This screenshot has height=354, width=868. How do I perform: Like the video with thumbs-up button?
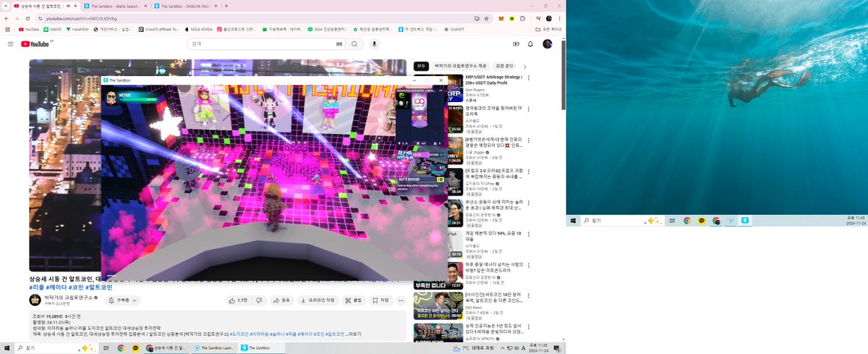point(240,300)
